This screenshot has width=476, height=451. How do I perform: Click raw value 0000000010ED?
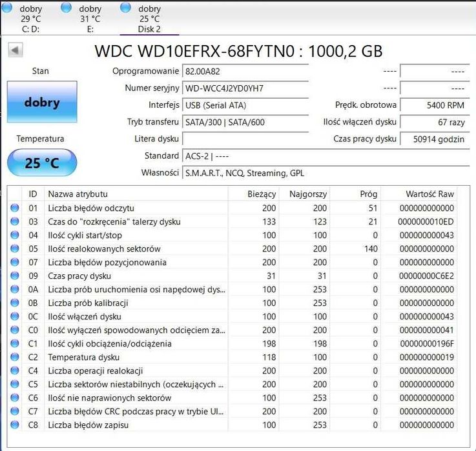426,222
